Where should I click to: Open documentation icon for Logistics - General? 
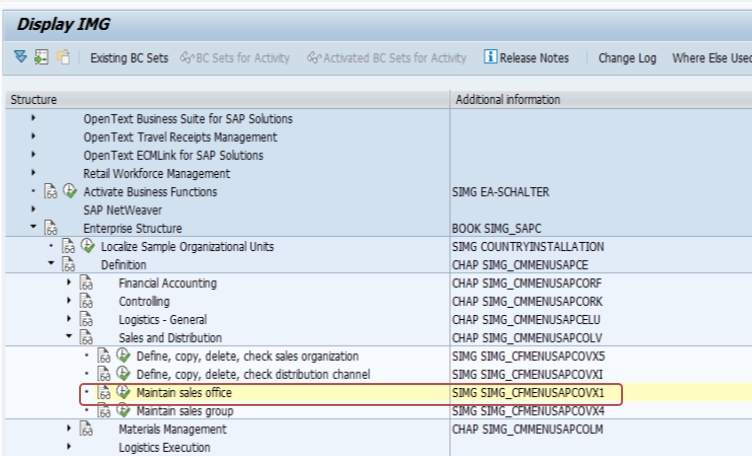point(86,319)
